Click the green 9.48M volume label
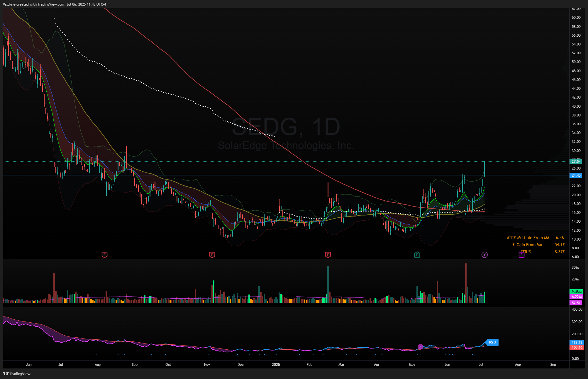 tap(576, 292)
